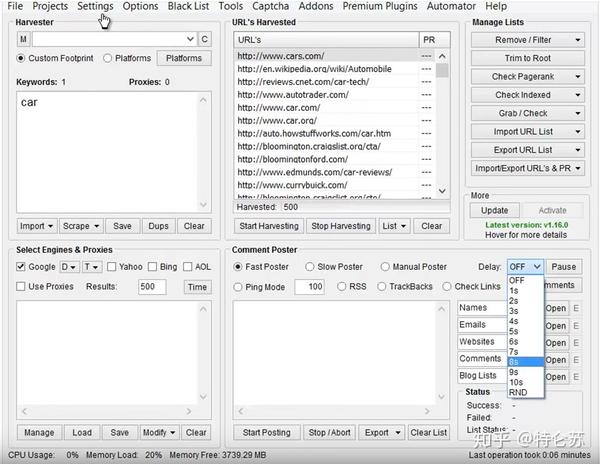Open Check Indexed dropdown

(528, 95)
